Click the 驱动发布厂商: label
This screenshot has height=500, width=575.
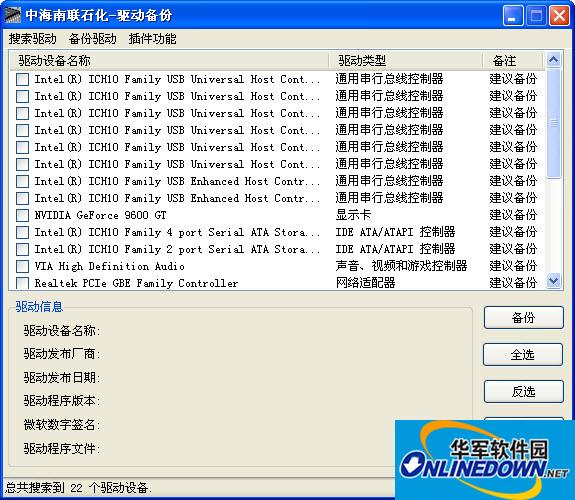(62, 354)
